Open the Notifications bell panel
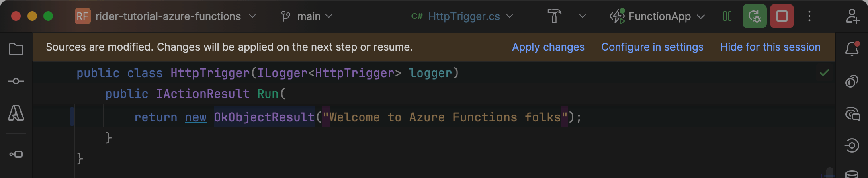Screen dimensions: 868x178 pos(852,49)
